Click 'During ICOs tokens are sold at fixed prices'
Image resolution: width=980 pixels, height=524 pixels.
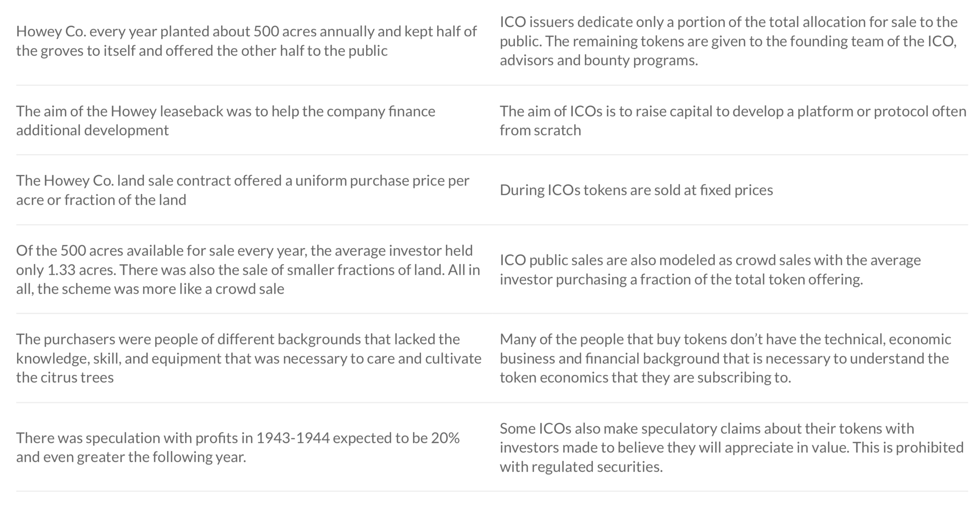(x=636, y=190)
